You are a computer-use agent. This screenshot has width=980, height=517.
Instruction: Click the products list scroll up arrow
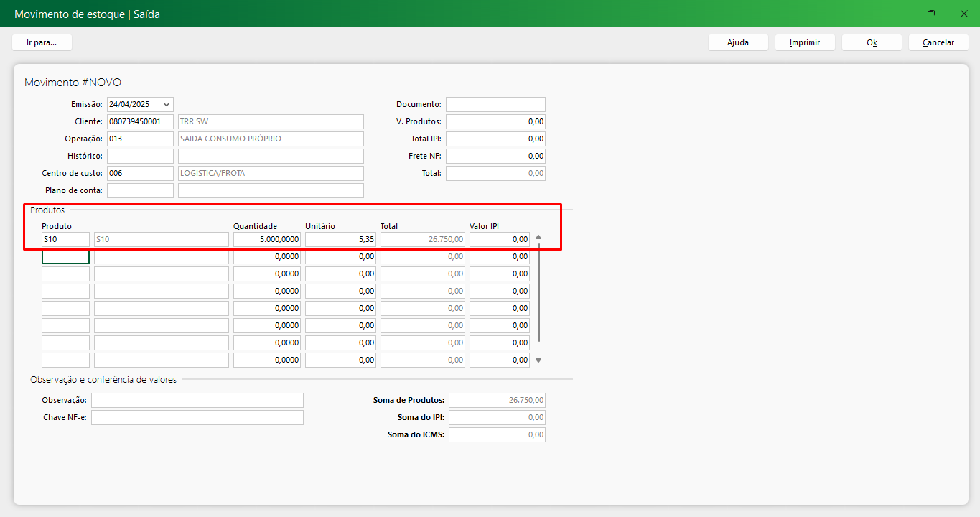pyautogui.click(x=538, y=238)
